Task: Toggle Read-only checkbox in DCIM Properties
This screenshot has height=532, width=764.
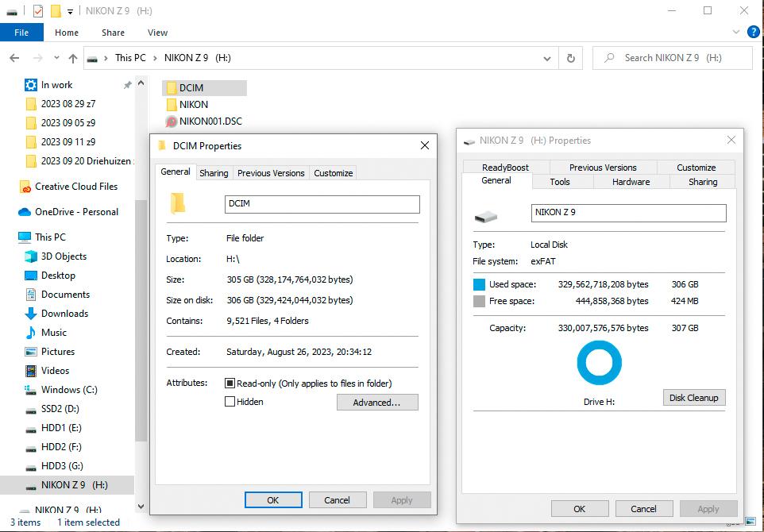Action: [230, 384]
